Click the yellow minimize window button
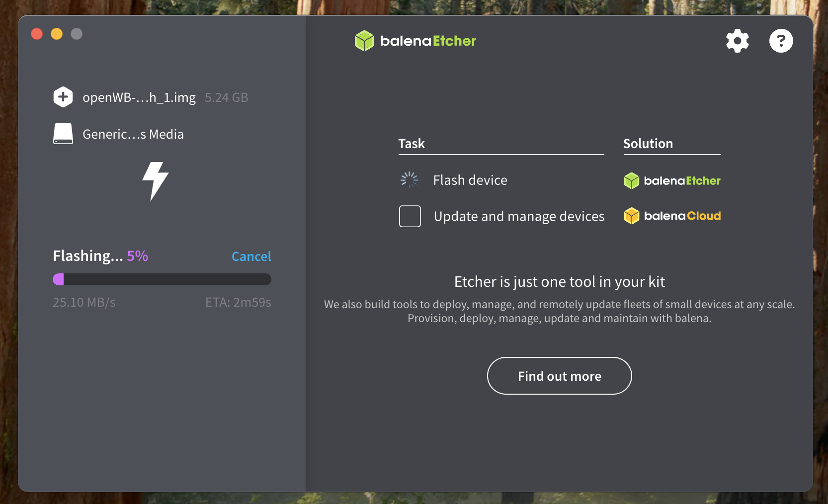Screen dimensions: 828x504 (57, 34)
